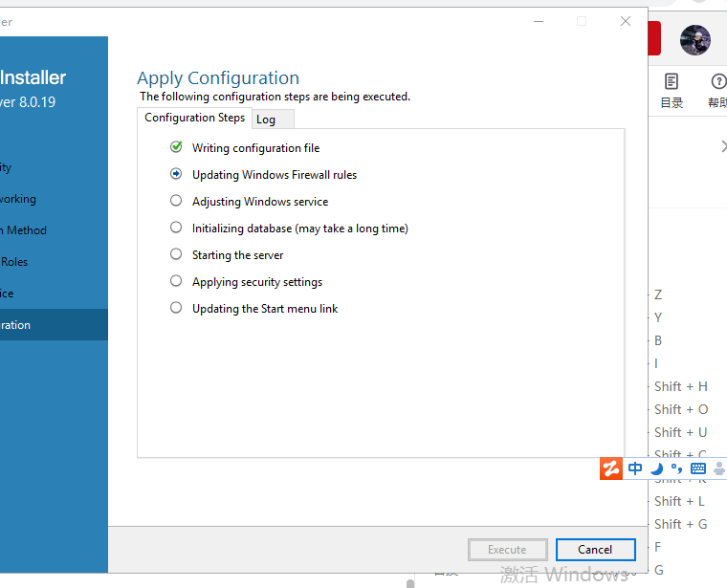The width and height of the screenshot is (727, 588).
Task: Toggle the moon half-width icon in IME bar
Action: click(x=656, y=468)
